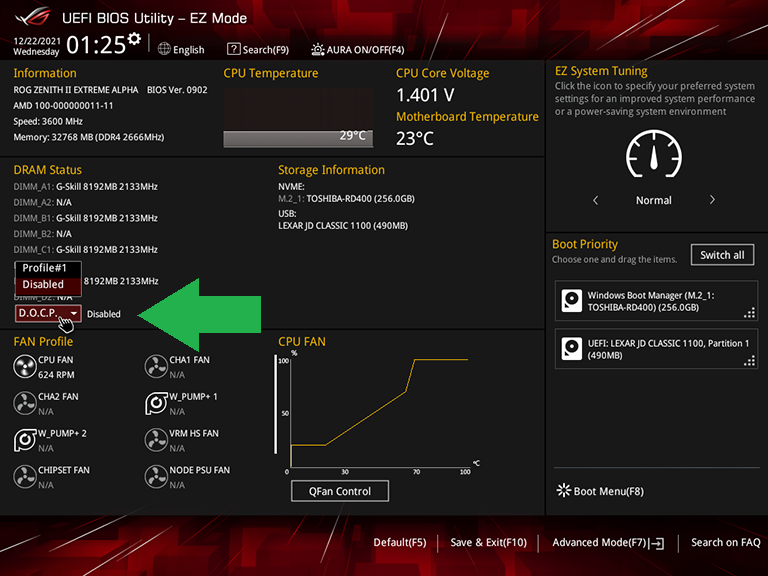The image size is (768, 576).
Task: Click AMD 100-000000011-11 processor text
Action: coord(63,105)
